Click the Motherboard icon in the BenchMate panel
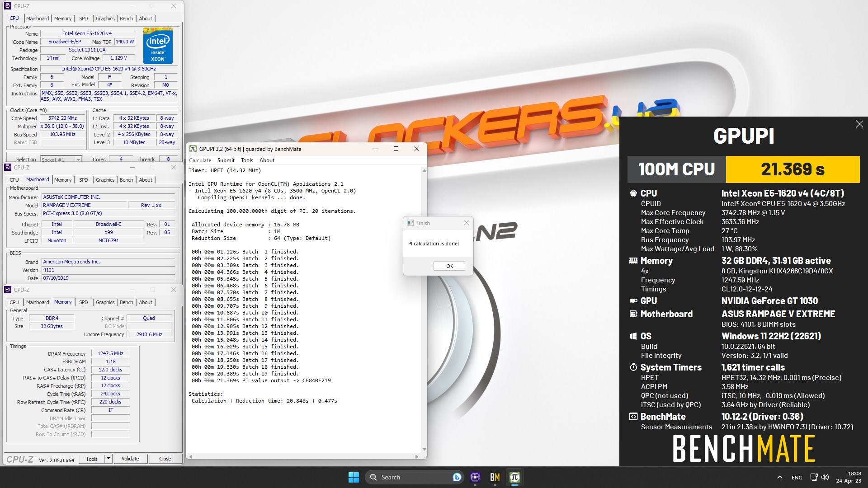This screenshot has height=488, width=868. 633,314
